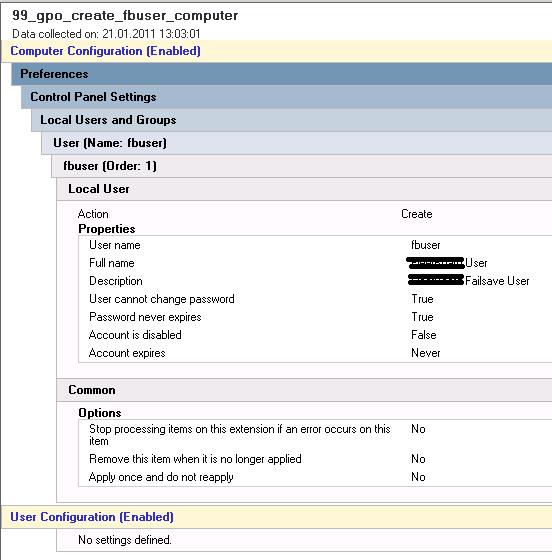Click the 'Full name' property label
The width and height of the screenshot is (552, 560).
(x=112, y=263)
